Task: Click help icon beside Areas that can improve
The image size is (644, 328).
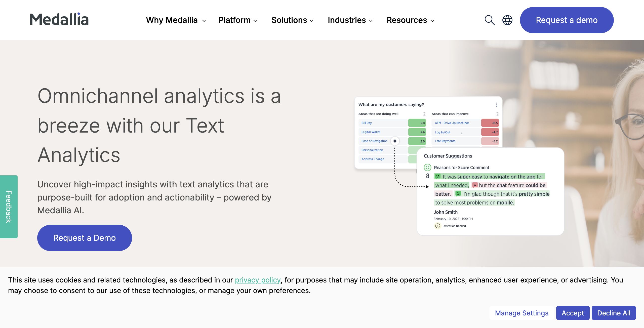Action: coord(497,114)
